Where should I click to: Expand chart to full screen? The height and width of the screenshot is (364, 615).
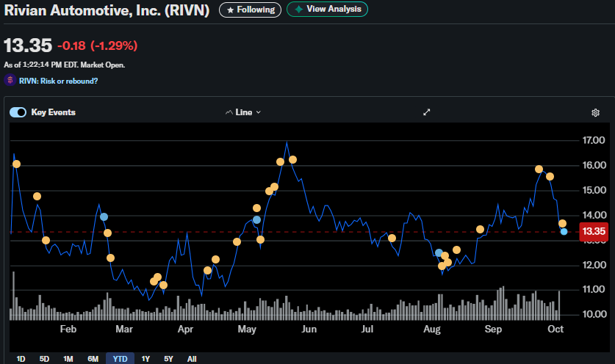point(427,112)
